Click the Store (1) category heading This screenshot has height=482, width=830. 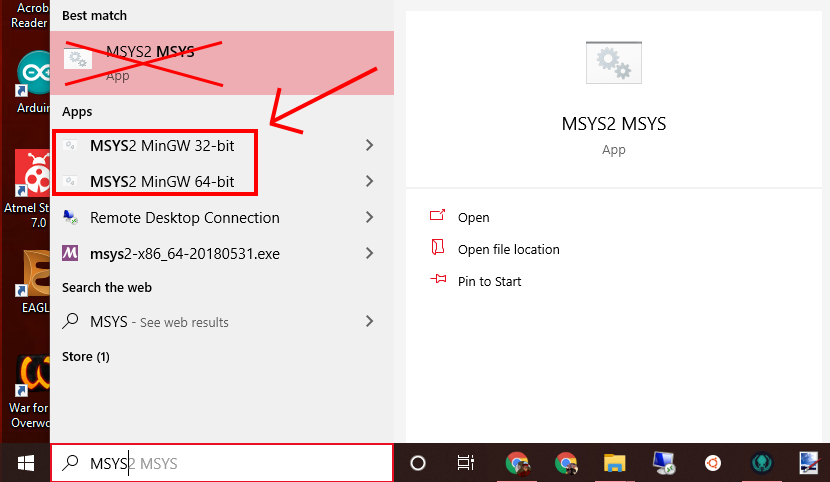pos(85,357)
